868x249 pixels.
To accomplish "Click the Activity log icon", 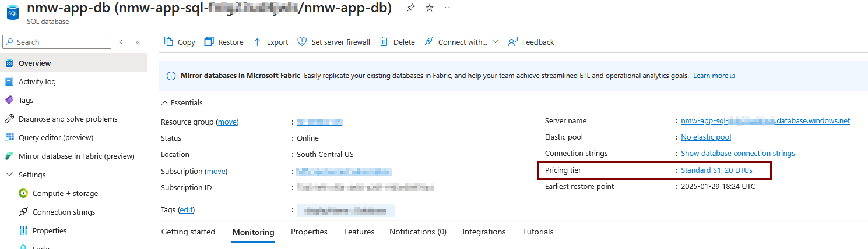I will [x=9, y=81].
